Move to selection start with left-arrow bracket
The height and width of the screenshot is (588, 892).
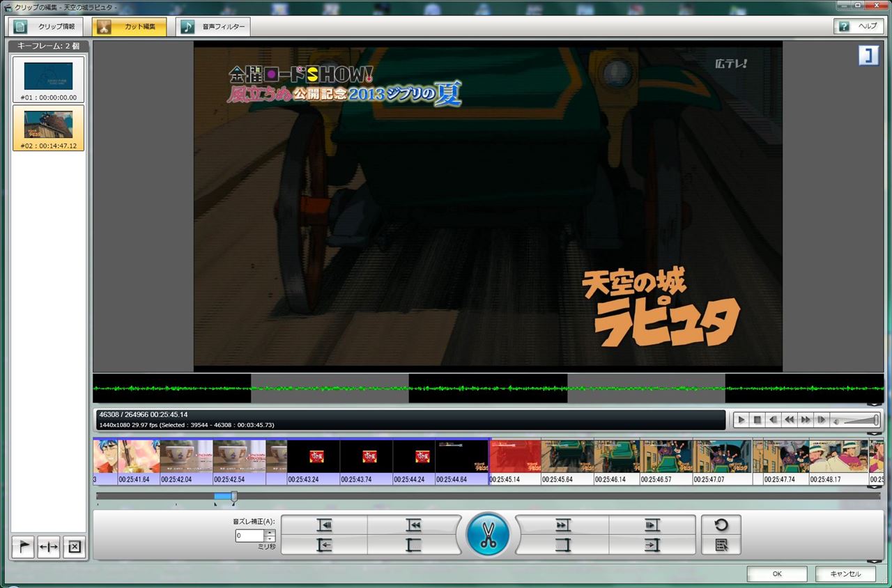pos(325,546)
